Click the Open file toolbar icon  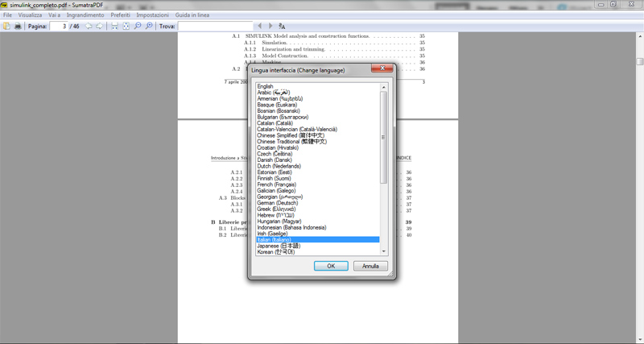point(6,26)
